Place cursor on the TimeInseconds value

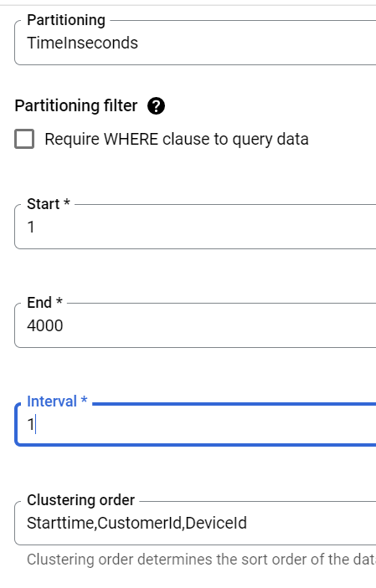click(83, 43)
